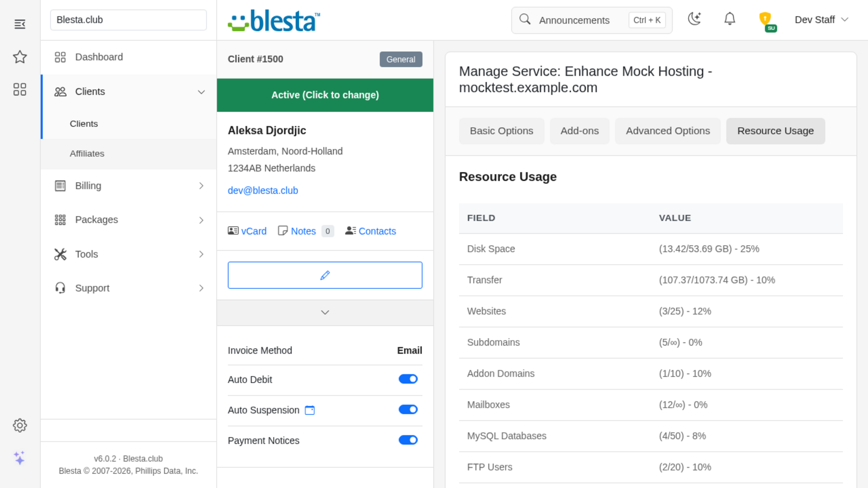Click the Mailboxes row label
Viewport: 868px width, 488px height.
click(x=488, y=405)
